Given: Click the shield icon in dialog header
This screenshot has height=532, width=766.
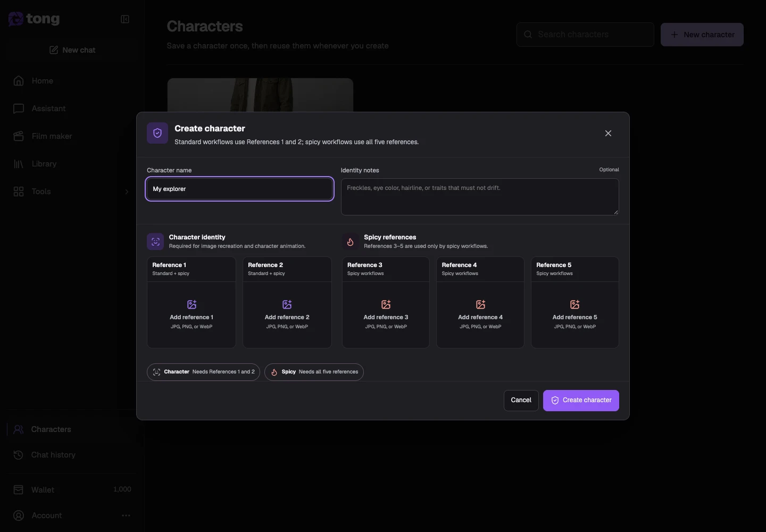Looking at the screenshot, I should pos(157,133).
